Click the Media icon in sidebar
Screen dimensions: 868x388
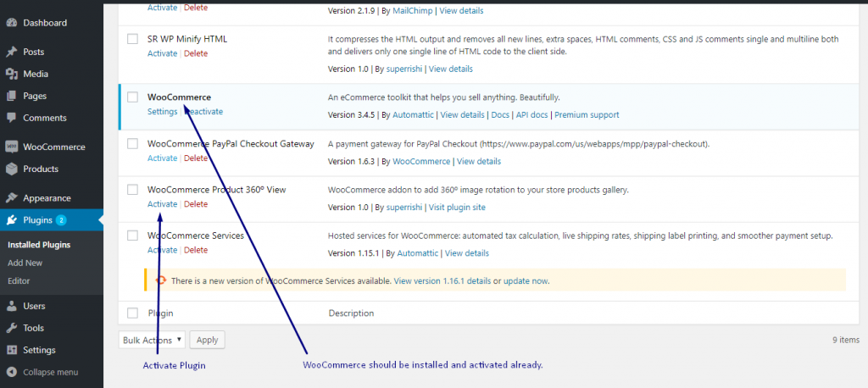(12, 75)
